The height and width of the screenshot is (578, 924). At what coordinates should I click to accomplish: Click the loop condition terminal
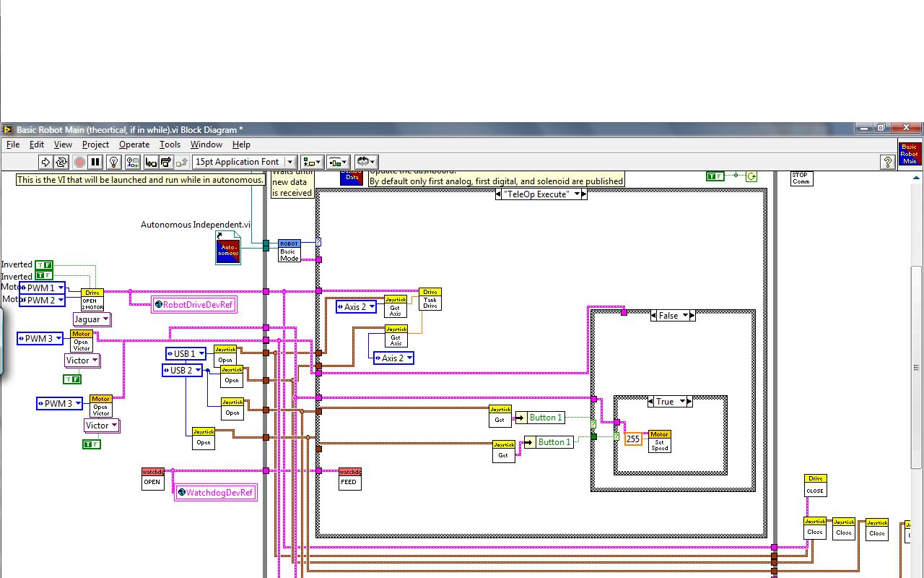pyautogui.click(x=751, y=176)
